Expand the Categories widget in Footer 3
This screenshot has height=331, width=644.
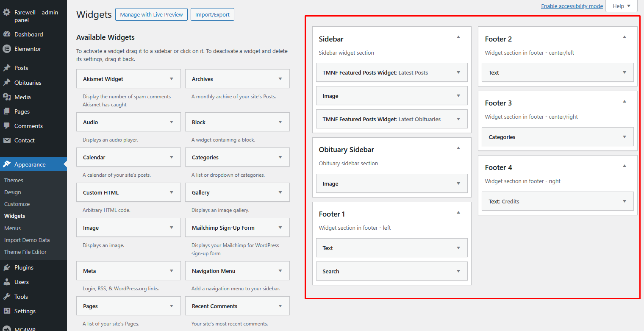pos(624,137)
